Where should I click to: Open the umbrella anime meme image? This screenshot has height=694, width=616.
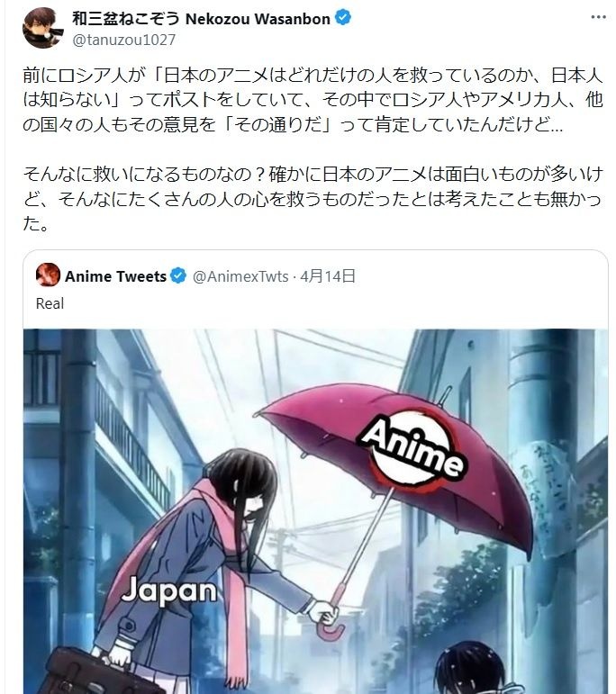point(315,511)
